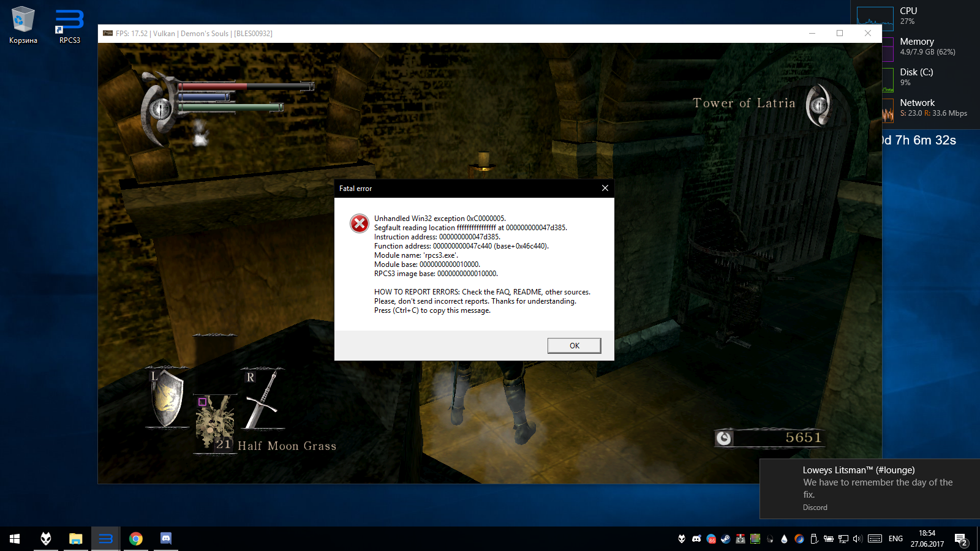Viewport: 980px width, 551px height.
Task: Close the Demon's Souls game window
Action: [x=868, y=33]
